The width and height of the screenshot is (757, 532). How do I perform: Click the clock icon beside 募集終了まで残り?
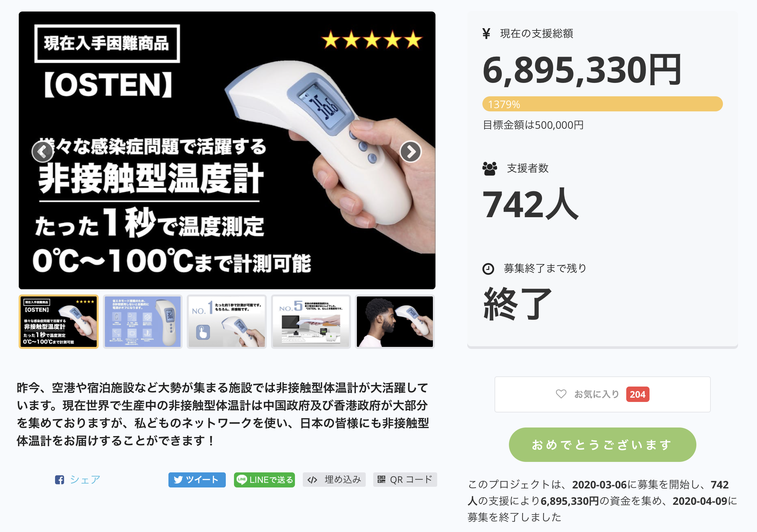point(488,269)
